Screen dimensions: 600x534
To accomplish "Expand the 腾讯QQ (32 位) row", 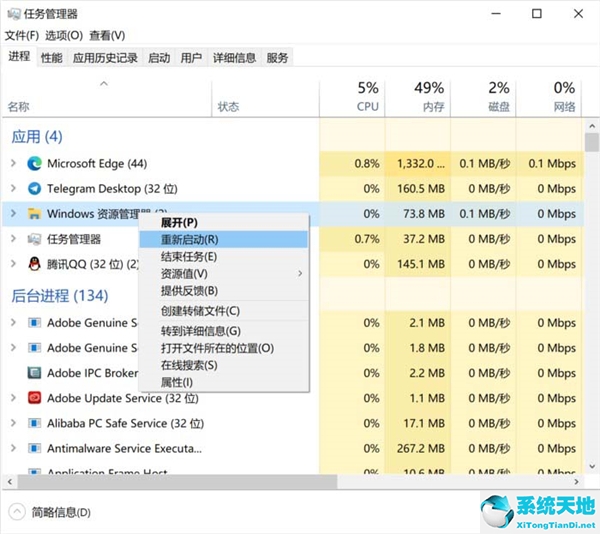I will 13,264.
